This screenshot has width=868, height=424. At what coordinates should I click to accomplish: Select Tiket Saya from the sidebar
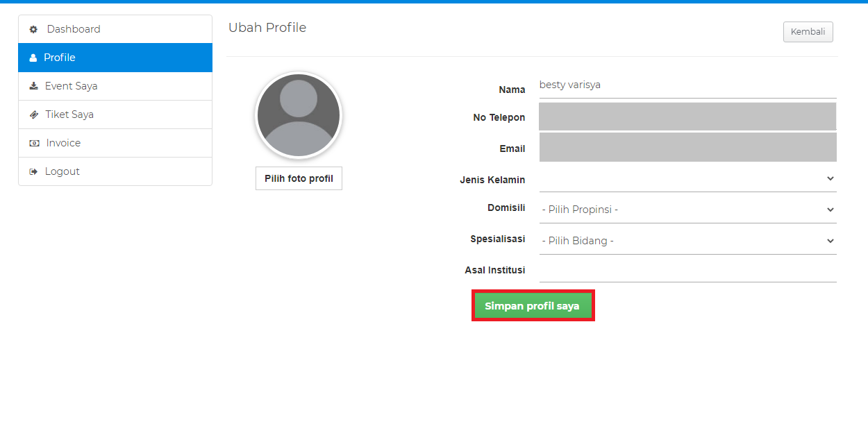[69, 115]
